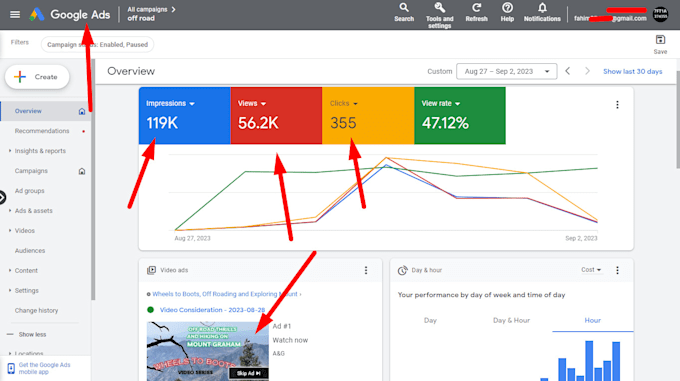Open scorecard three-dot options menu
Viewport: 680px width, 381px height.
(617, 104)
